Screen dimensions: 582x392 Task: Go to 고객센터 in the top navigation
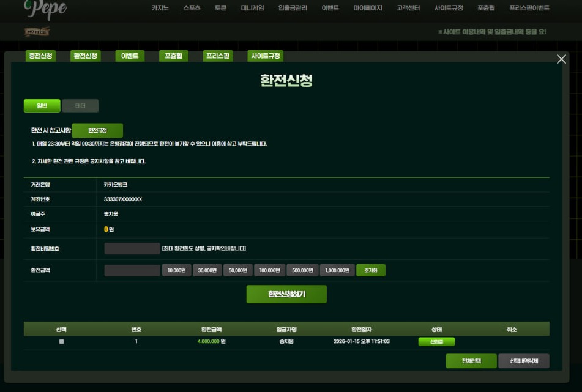pos(408,8)
